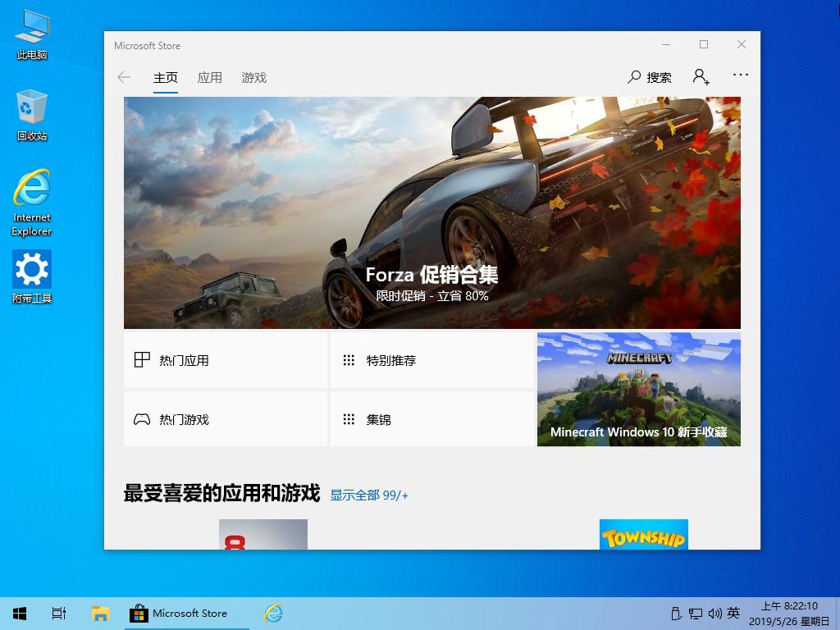This screenshot has height=630, width=840.
Task: Open Task View on the taskbar
Action: pyautogui.click(x=59, y=614)
